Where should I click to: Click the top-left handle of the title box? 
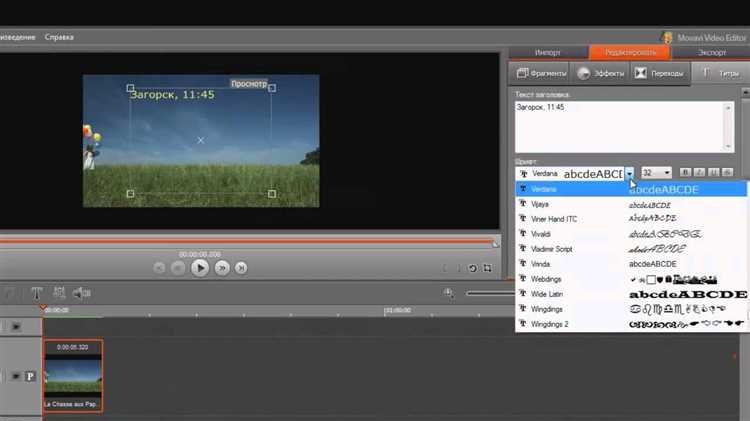[130, 88]
